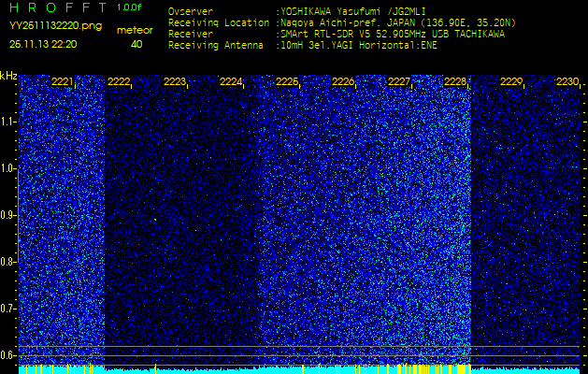Click the 10mH 3el.YAGI antenna value

point(358,46)
